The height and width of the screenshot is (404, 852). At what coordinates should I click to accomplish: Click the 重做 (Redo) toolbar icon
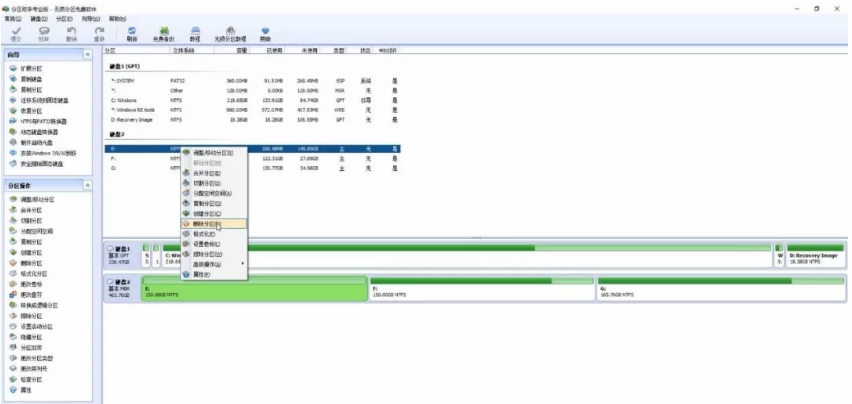point(99,33)
